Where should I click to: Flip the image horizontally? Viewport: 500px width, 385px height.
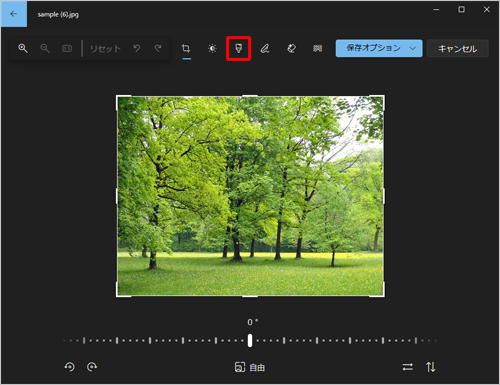(x=408, y=367)
